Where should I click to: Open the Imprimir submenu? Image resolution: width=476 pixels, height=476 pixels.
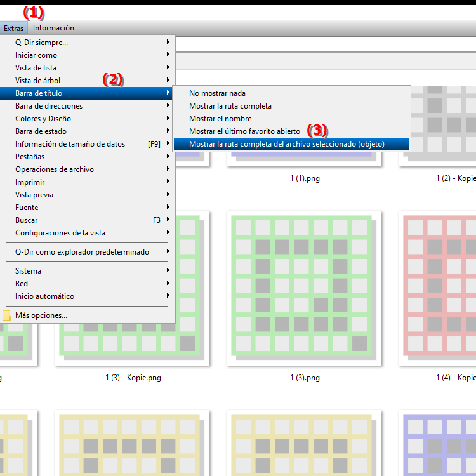[88, 182]
